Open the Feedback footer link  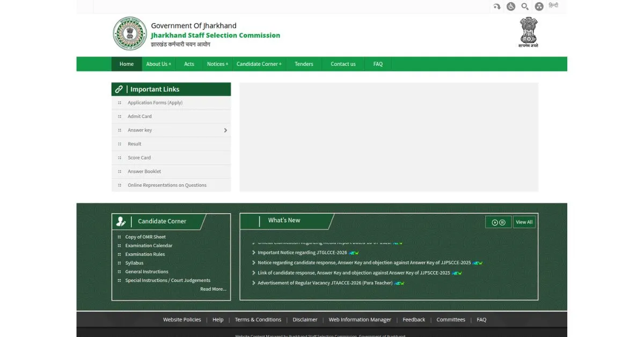click(414, 320)
